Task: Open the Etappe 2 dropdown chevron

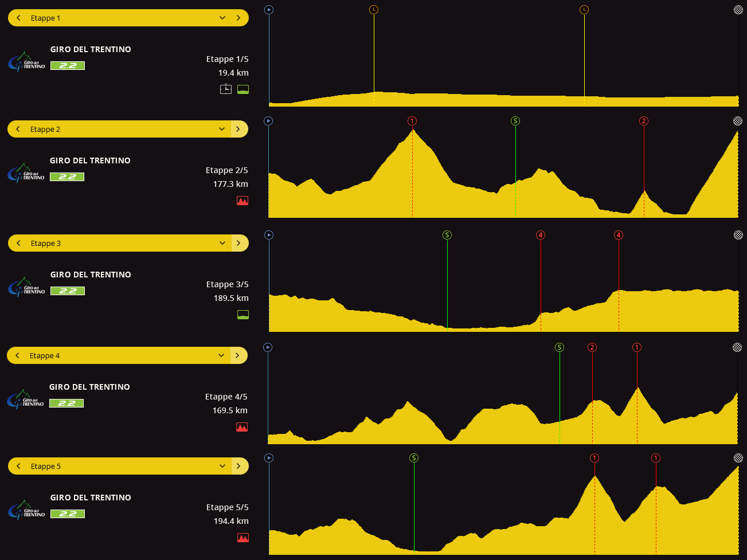Action: click(222, 129)
